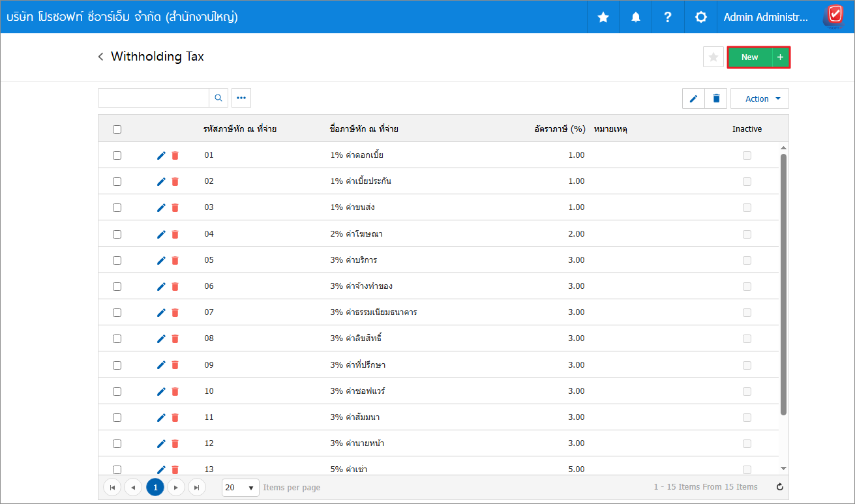
Task: Open the notifications bell
Action: click(636, 17)
